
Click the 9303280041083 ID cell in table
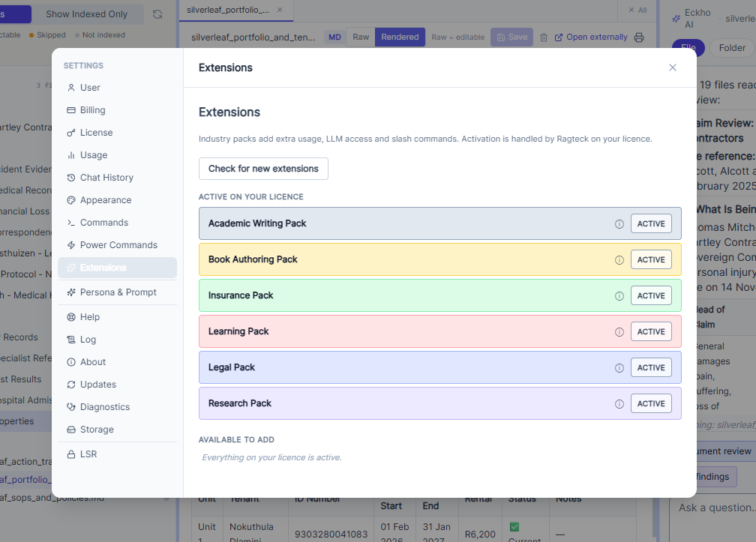(331, 534)
